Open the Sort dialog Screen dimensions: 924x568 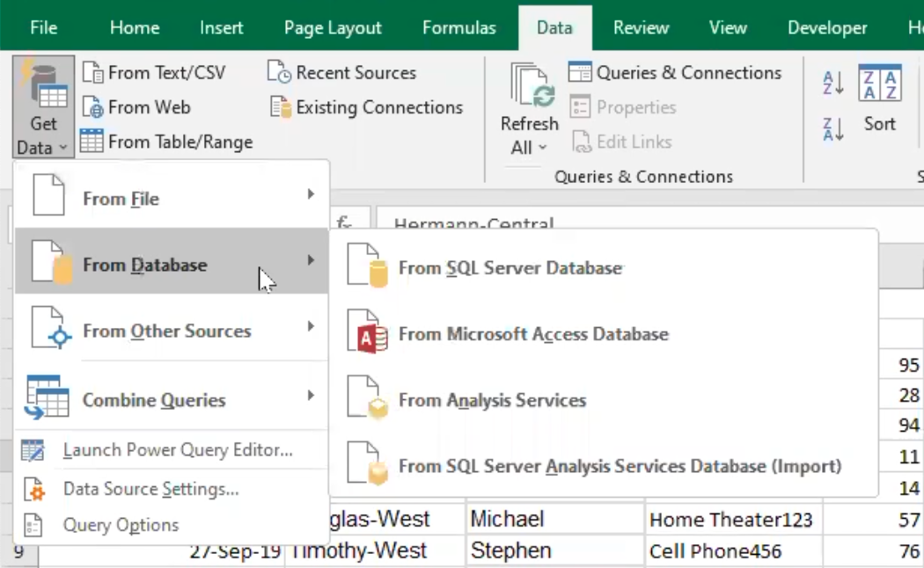tap(879, 101)
